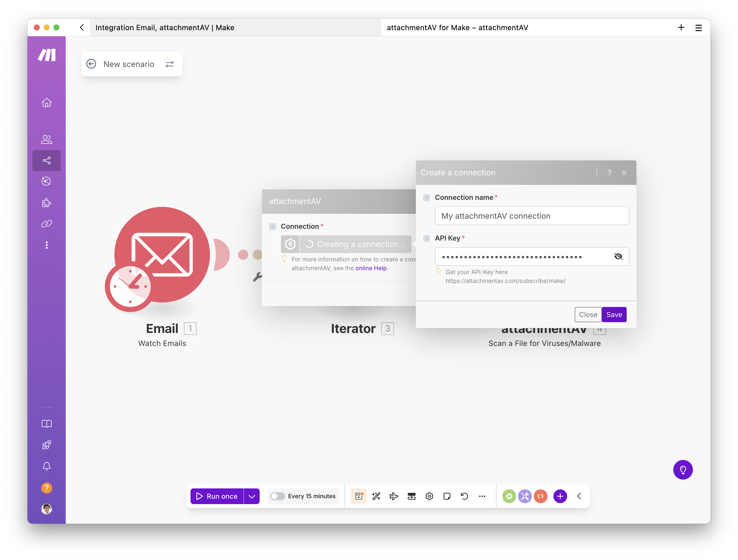The width and height of the screenshot is (738, 560).
Task: Open the AI magic wand tool
Action: point(376,496)
